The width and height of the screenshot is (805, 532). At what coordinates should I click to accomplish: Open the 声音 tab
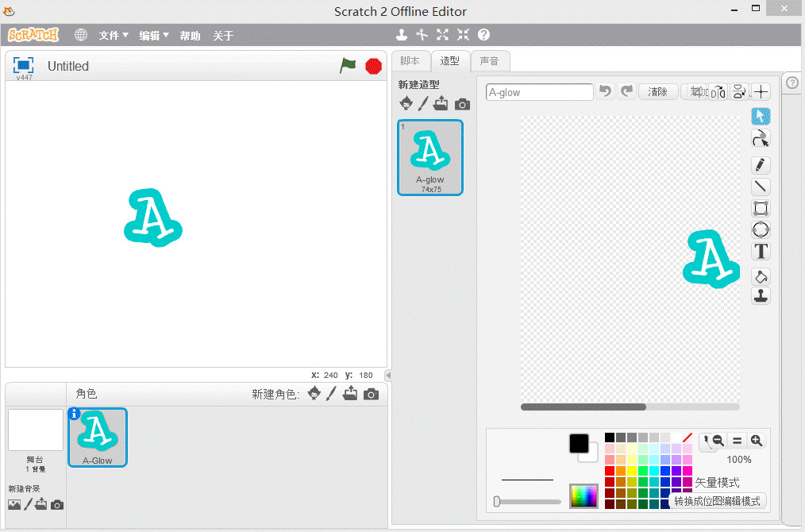click(490, 61)
